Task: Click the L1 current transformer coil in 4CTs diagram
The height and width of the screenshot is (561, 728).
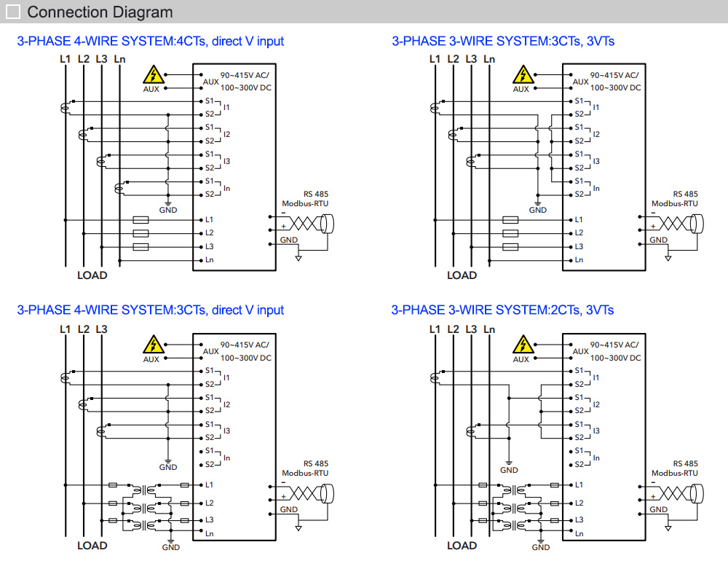Action: click(x=66, y=109)
